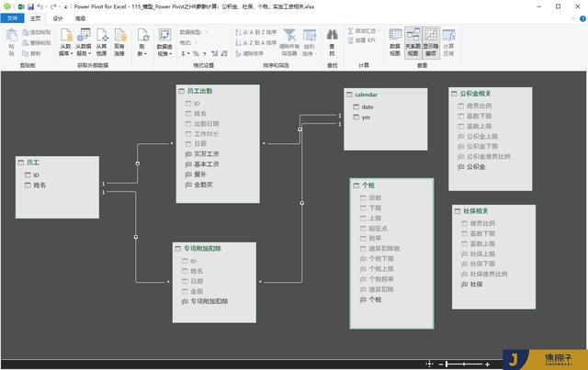Select 速算扣除数 field in 个税 table
The height and width of the screenshot is (370, 588).
pos(384,249)
